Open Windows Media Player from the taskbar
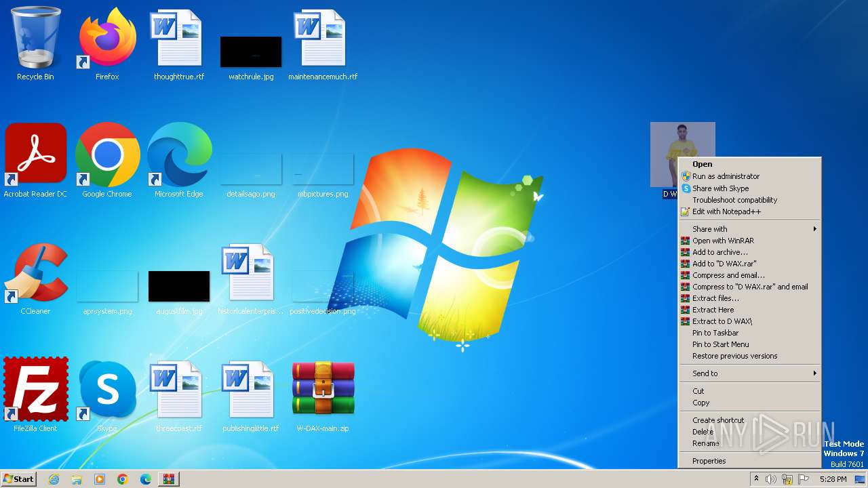 point(100,479)
